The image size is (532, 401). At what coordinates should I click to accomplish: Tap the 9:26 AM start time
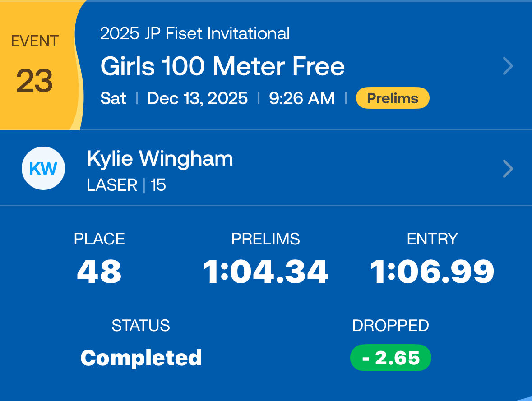[x=302, y=98]
